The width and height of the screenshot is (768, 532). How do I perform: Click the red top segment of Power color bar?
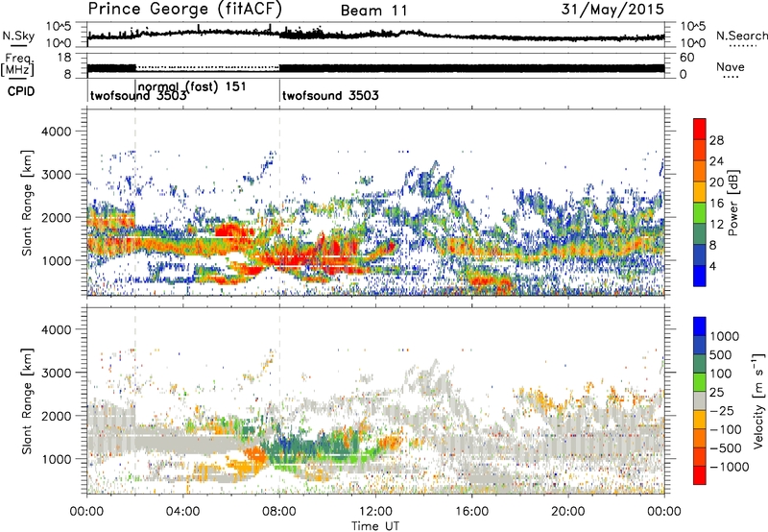point(700,129)
